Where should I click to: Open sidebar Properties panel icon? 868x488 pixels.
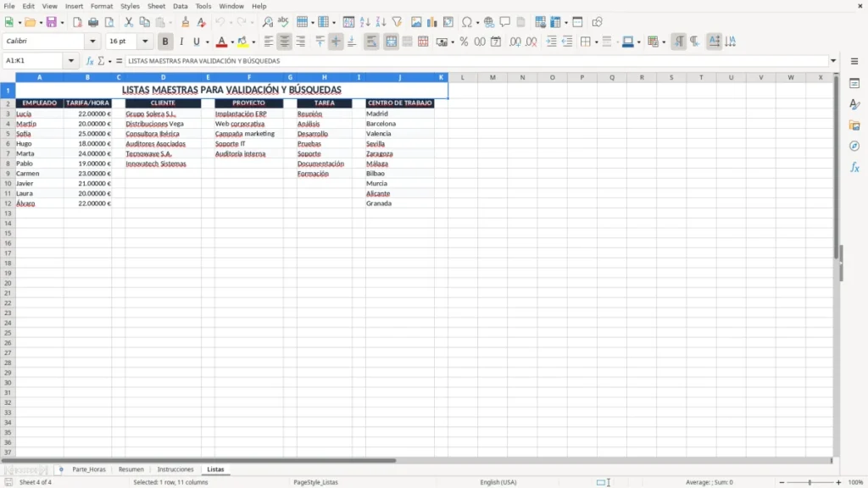coord(854,84)
